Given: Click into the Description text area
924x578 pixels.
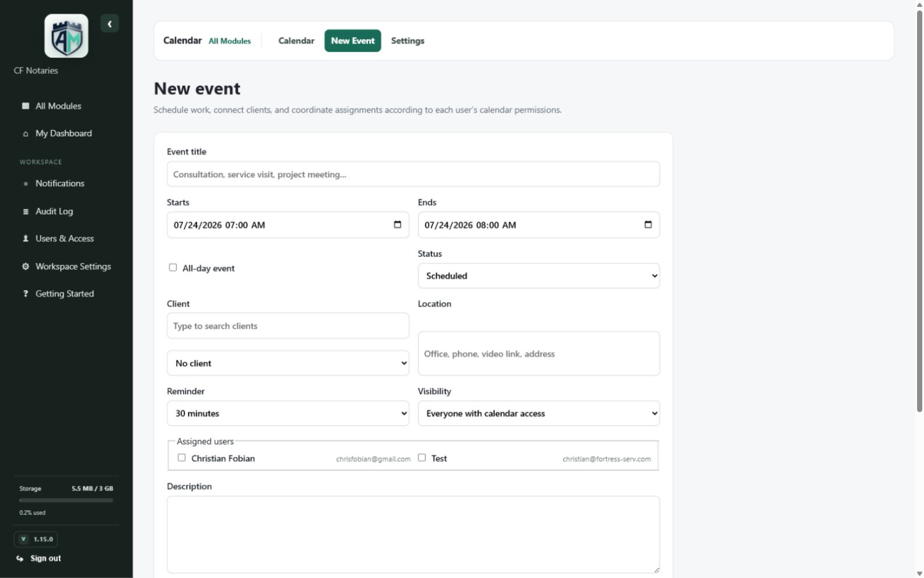Looking at the screenshot, I should (413, 535).
